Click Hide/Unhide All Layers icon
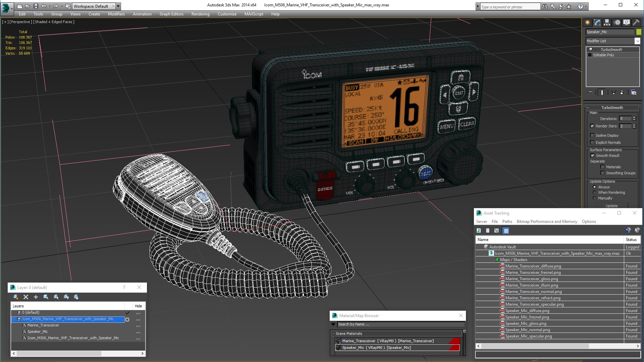Image resolution: width=644 pixels, height=362 pixels. coord(66,297)
